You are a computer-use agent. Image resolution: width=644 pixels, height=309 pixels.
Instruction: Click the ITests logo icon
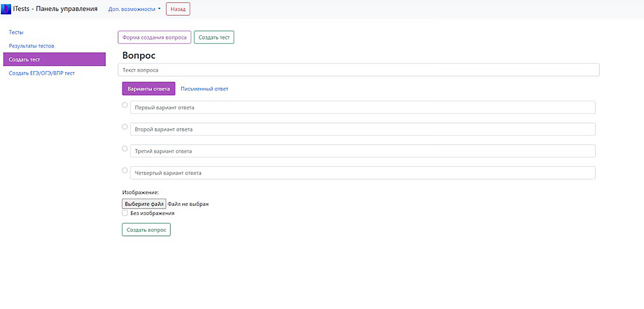click(6, 9)
